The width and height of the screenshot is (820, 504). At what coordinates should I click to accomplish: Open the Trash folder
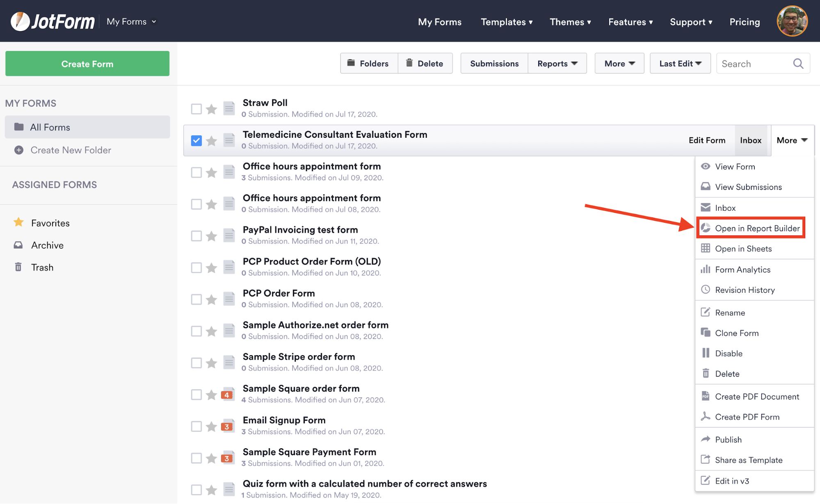click(42, 267)
